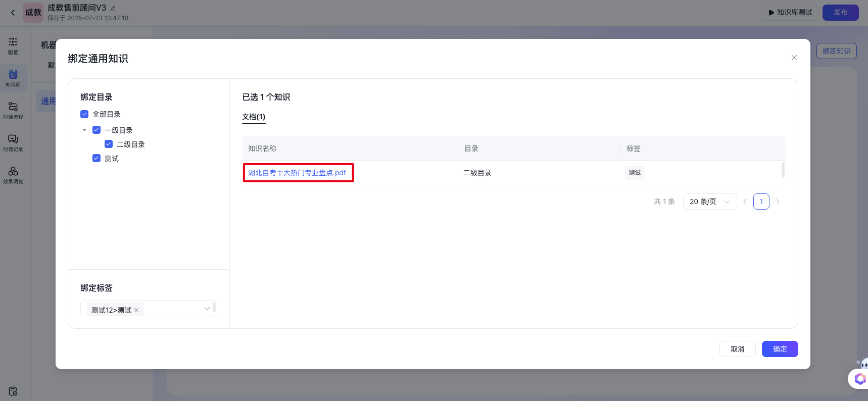Click the 取消 button
The height and width of the screenshot is (401, 868).
click(x=737, y=349)
